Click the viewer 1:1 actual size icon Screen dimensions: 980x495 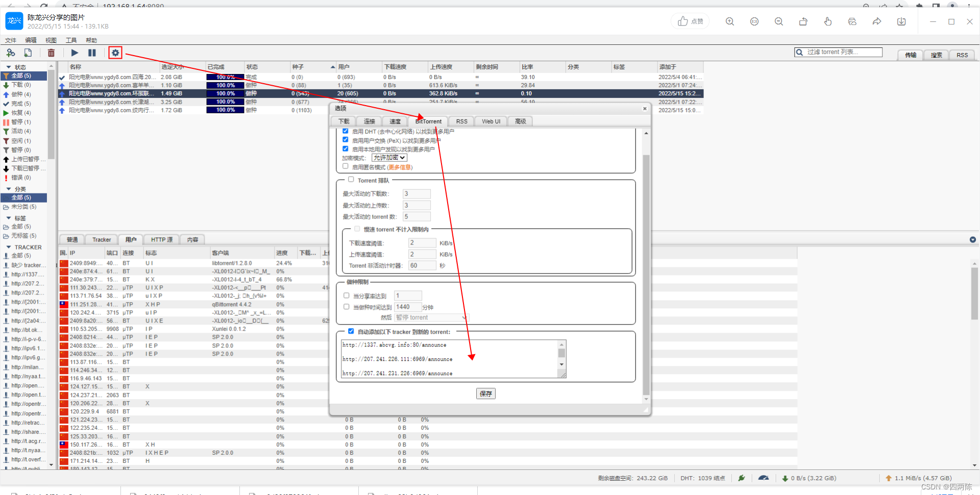pos(754,21)
